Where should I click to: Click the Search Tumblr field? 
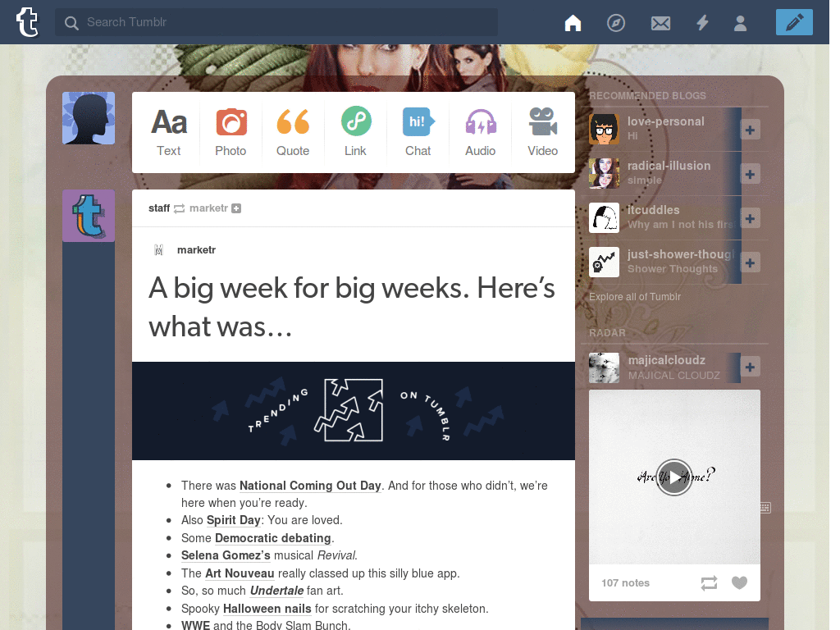coord(276,22)
